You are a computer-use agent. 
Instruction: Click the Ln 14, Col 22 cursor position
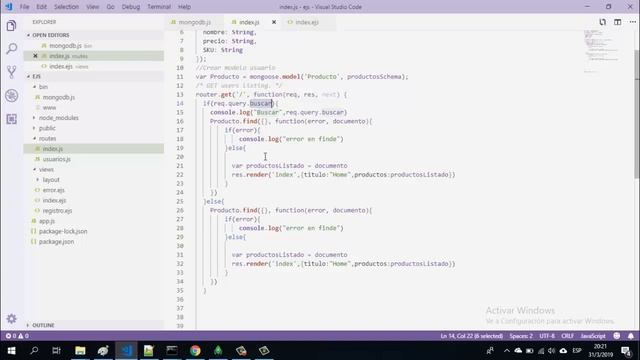click(x=471, y=336)
